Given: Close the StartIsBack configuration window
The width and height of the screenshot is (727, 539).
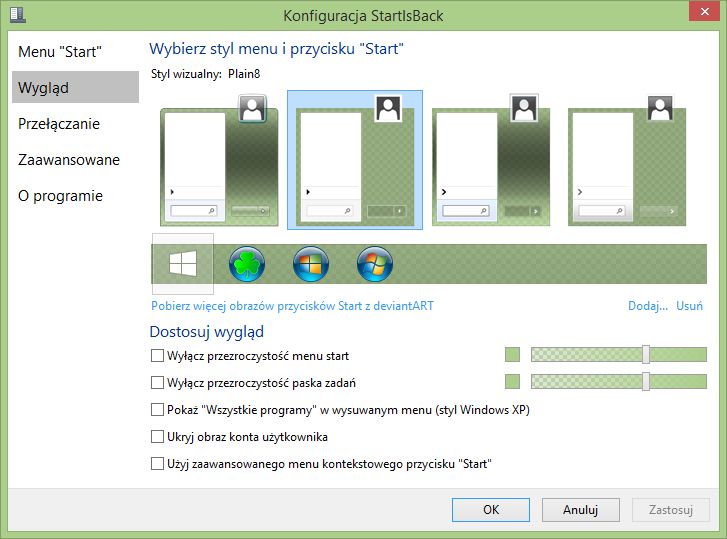Looking at the screenshot, I should pos(705,12).
